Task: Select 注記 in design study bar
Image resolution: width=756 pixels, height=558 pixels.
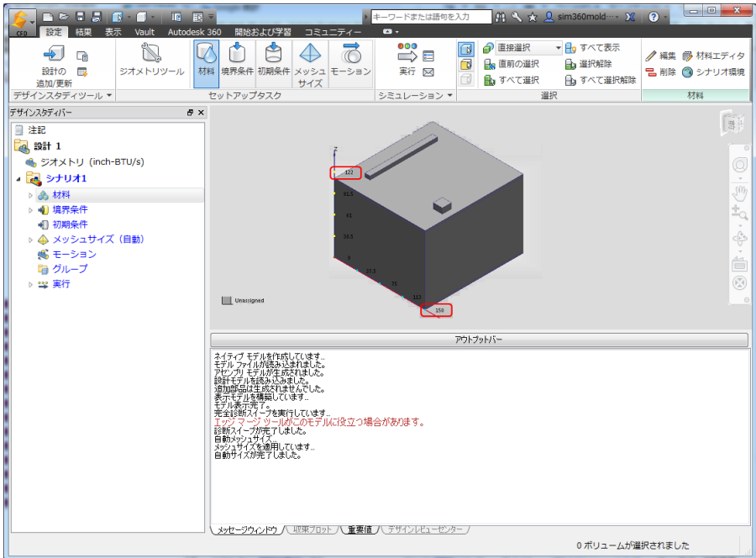Action: coord(37,129)
